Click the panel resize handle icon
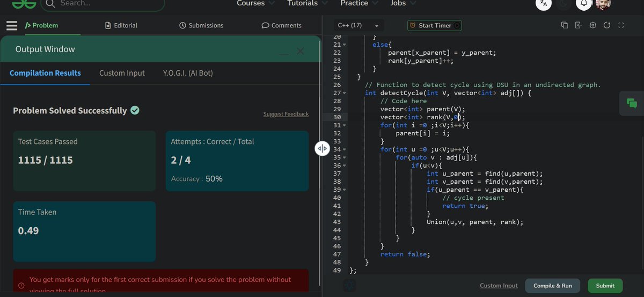The width and height of the screenshot is (644, 297). coord(322,149)
